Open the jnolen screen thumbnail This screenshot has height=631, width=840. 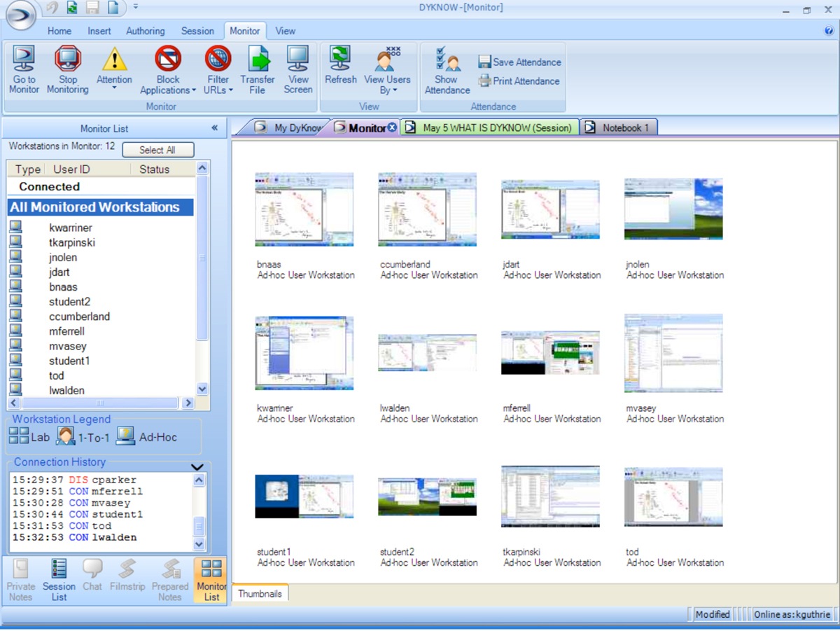673,209
